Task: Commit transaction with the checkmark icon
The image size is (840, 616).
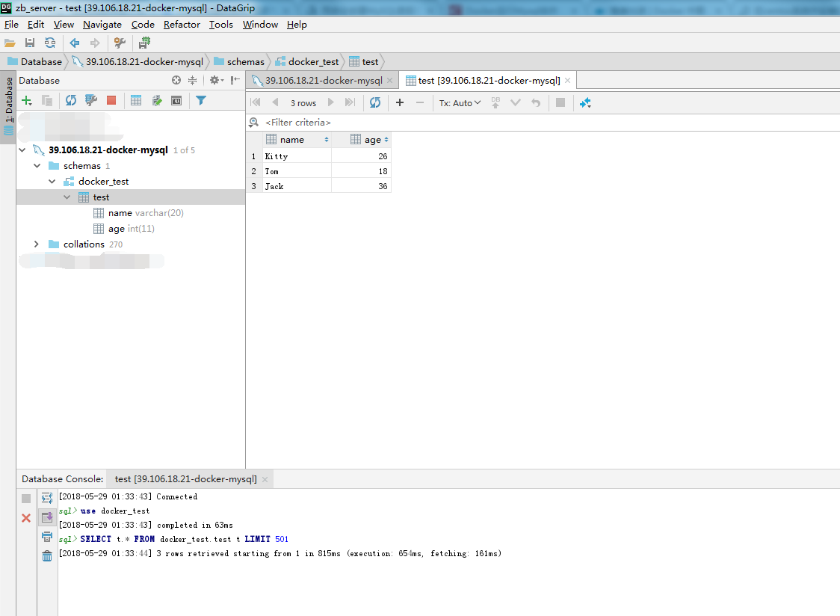Action: [516, 102]
